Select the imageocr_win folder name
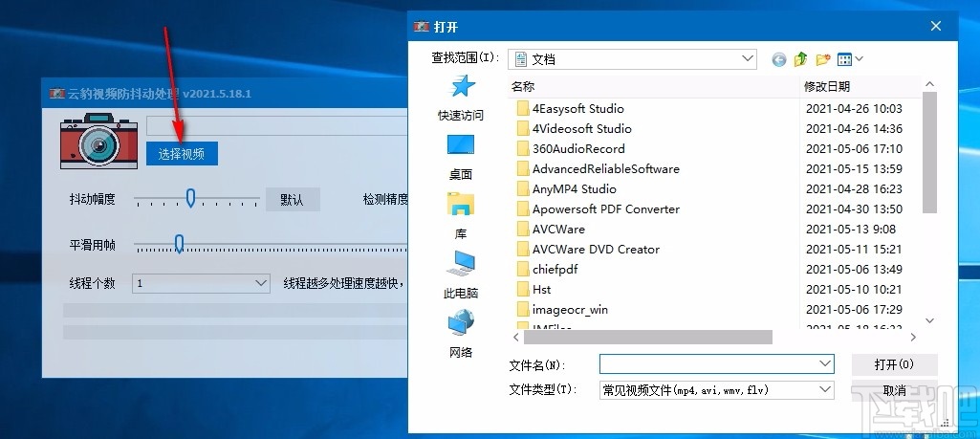 pos(570,309)
